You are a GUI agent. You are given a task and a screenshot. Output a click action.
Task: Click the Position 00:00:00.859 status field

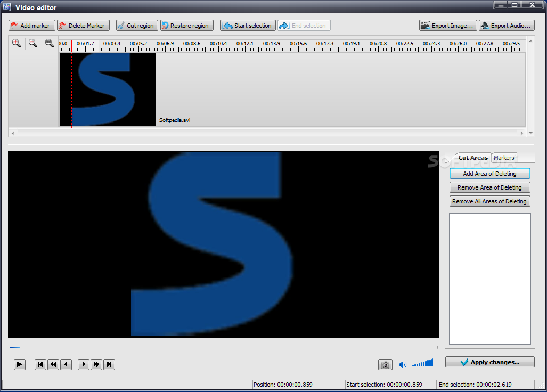tap(298, 385)
